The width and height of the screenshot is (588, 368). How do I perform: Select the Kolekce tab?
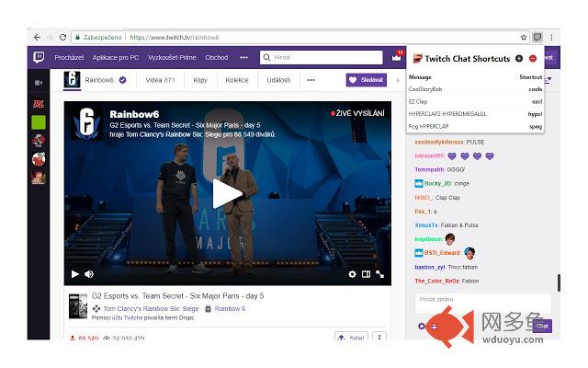237,80
